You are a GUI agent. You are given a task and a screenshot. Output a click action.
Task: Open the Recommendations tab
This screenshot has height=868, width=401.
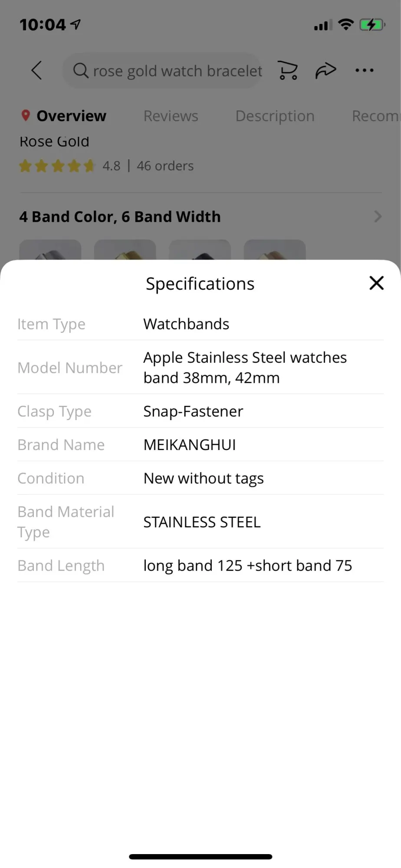coord(375,116)
